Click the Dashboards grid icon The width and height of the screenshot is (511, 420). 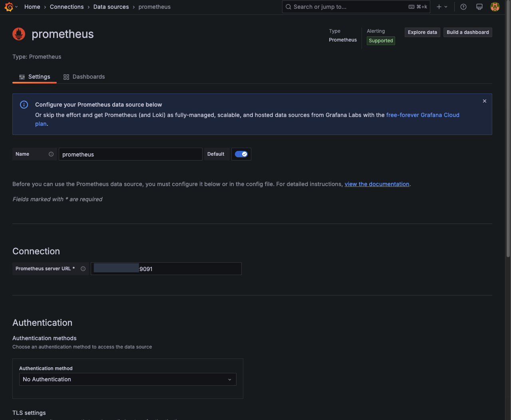(66, 77)
